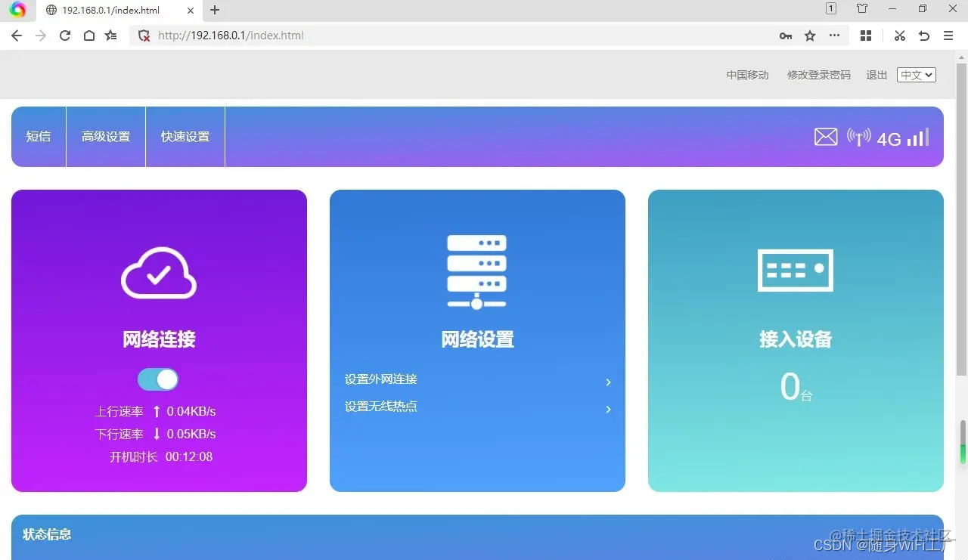Click the 下行速率 download rate label
Image resolution: width=968 pixels, height=560 pixels.
119,435
